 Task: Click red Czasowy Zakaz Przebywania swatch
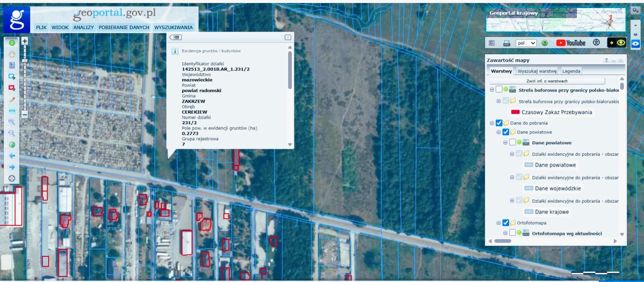click(515, 113)
